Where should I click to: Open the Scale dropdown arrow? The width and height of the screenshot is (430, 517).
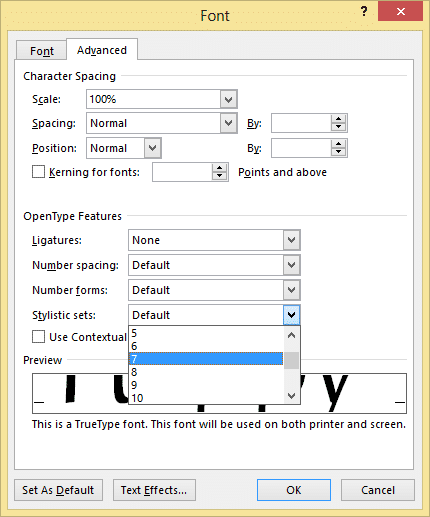[228, 99]
